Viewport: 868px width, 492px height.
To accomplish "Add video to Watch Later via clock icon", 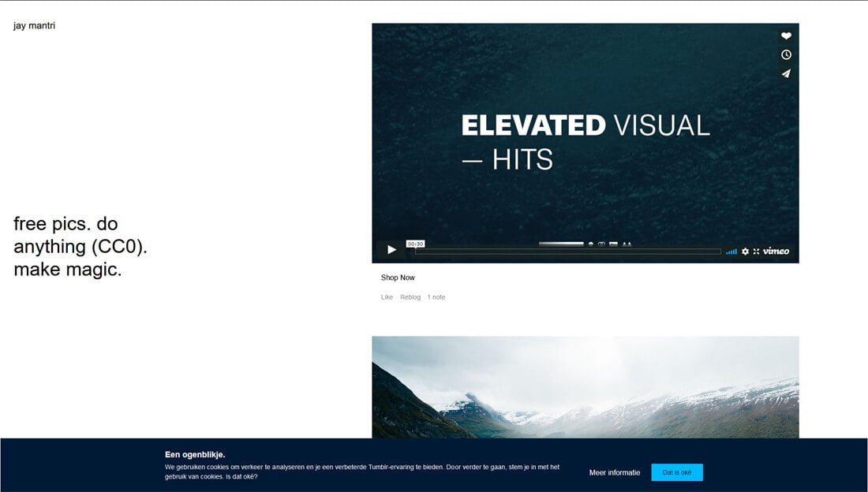I will point(785,54).
